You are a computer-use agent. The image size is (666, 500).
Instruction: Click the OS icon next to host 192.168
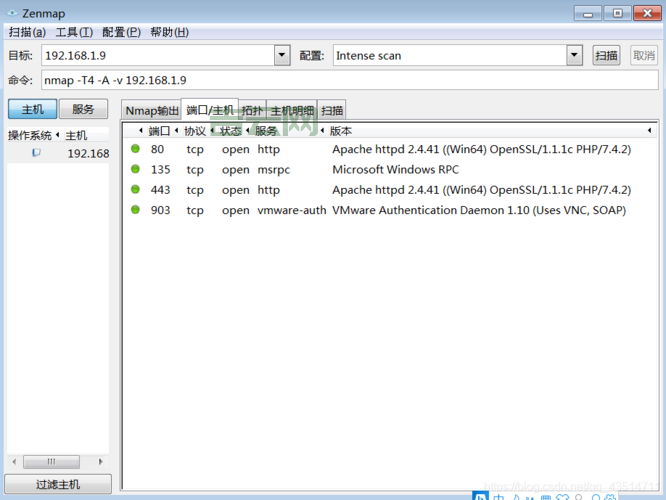tap(37, 153)
